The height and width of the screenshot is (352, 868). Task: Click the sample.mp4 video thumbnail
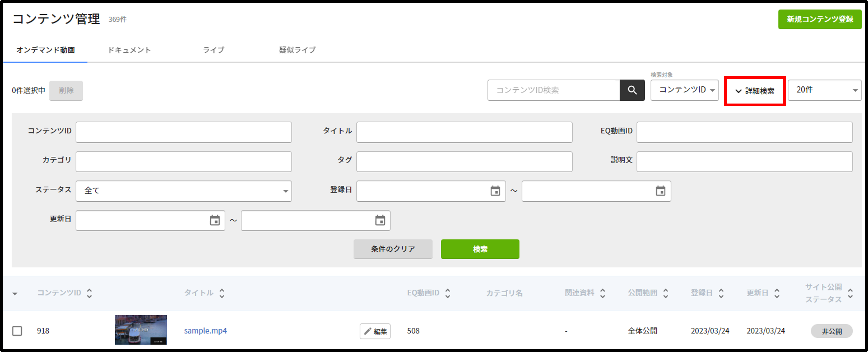tap(141, 329)
